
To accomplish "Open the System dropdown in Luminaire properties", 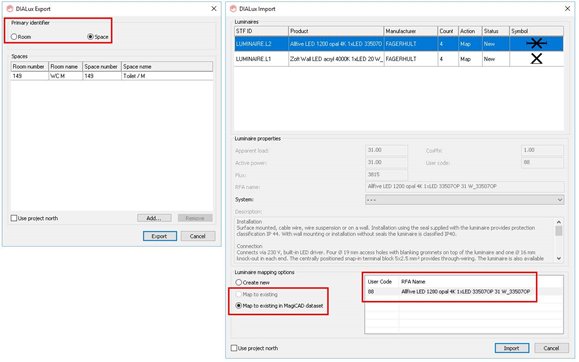I will 464,200.
